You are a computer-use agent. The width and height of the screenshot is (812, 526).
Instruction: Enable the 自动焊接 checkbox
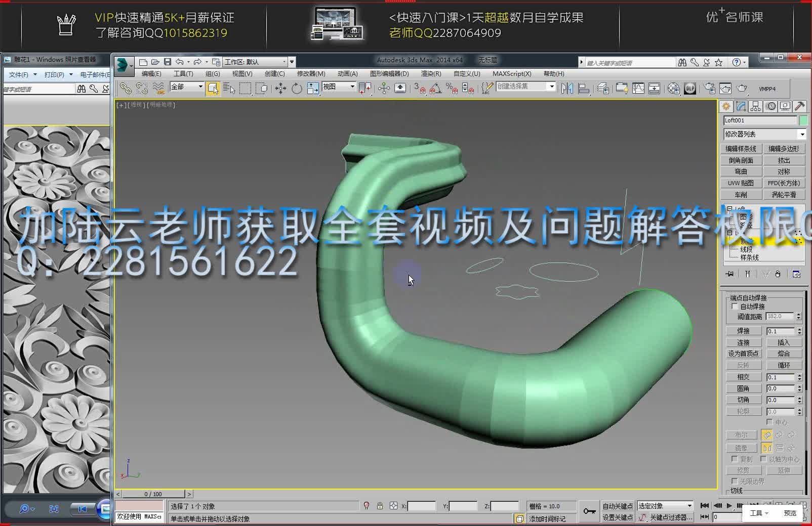735,306
